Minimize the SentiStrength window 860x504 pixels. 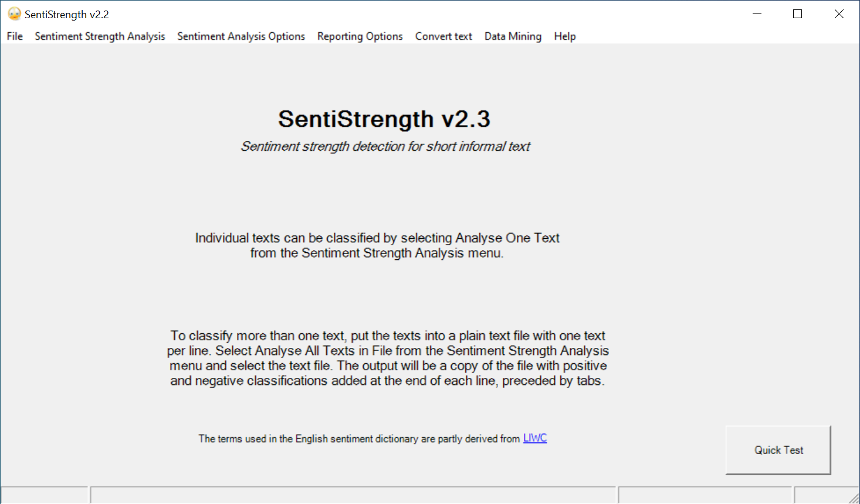tap(757, 14)
